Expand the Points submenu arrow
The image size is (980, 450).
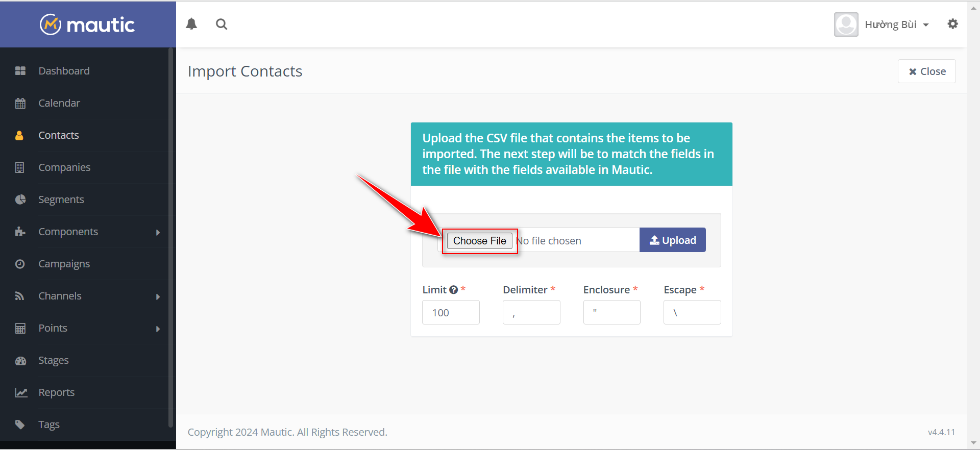click(x=158, y=329)
